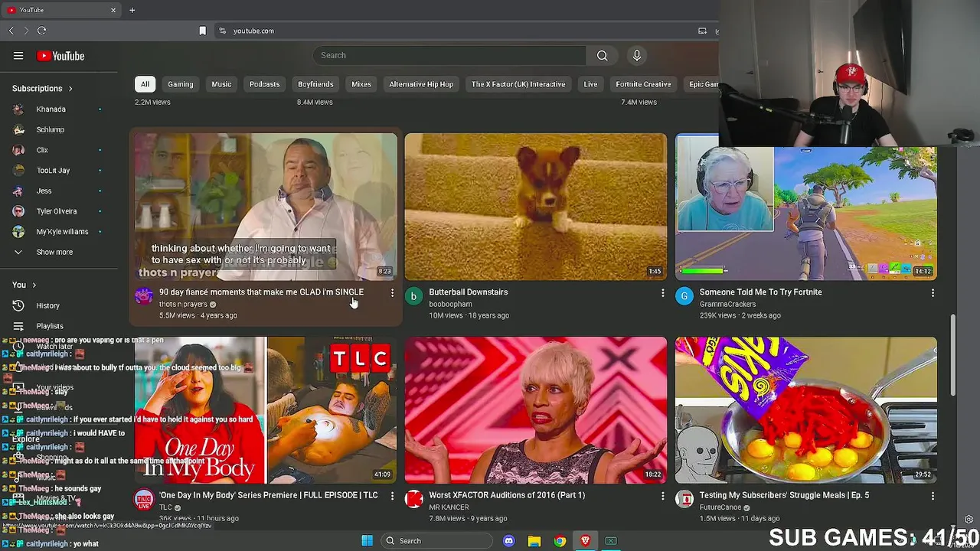The width and height of the screenshot is (980, 551).
Task: Click the YouTube logo
Action: pos(60,56)
